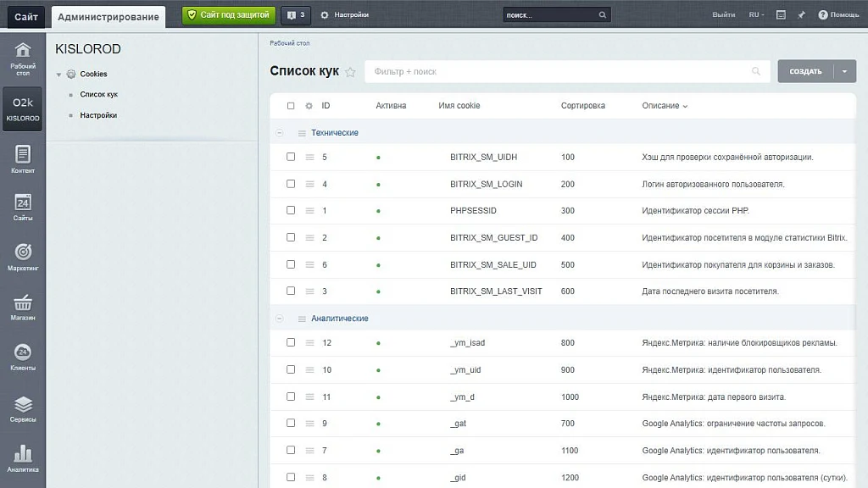The height and width of the screenshot is (488, 868).
Task: Click the Сайт под защитой button
Action: tap(229, 15)
